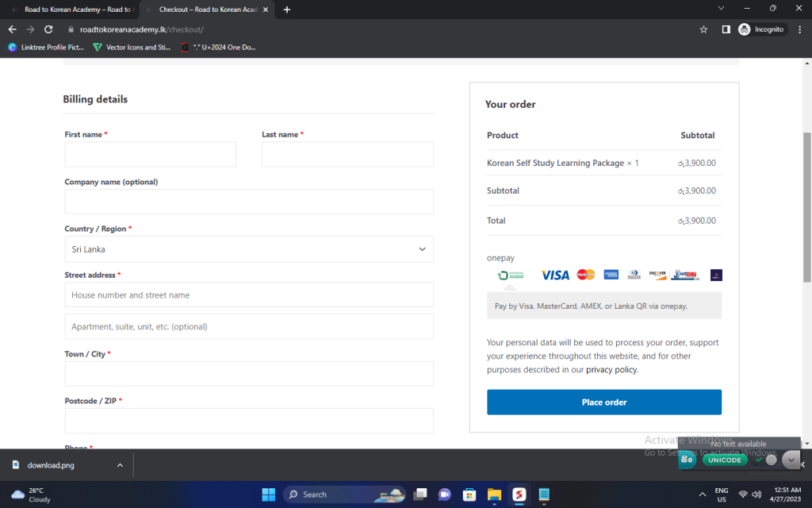Go back to the previous page

point(12,29)
